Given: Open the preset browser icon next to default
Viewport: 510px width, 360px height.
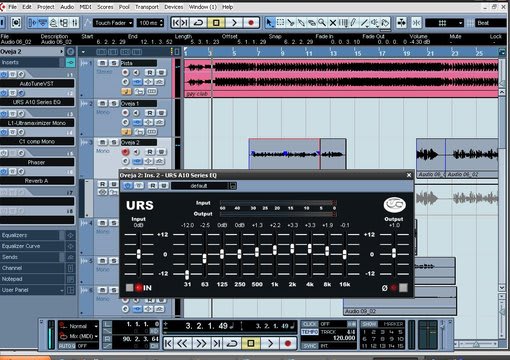Looking at the screenshot, I should (233, 186).
